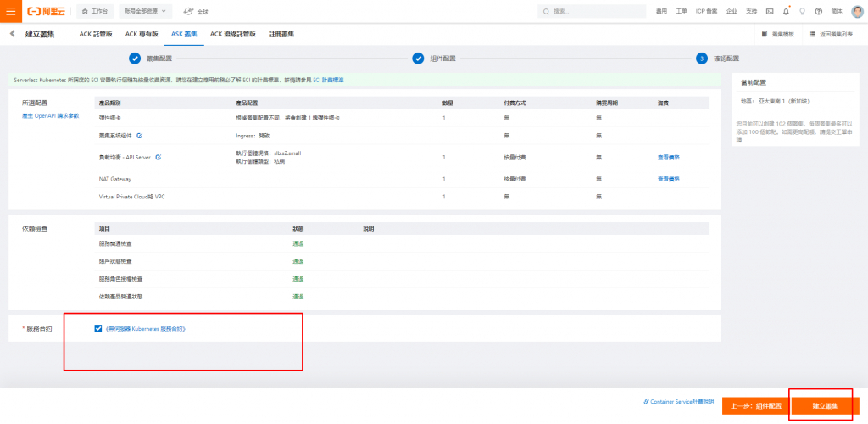Click 通過 status for 賬戶狀態檢查
Screen dimensions: 868x424
click(298, 261)
